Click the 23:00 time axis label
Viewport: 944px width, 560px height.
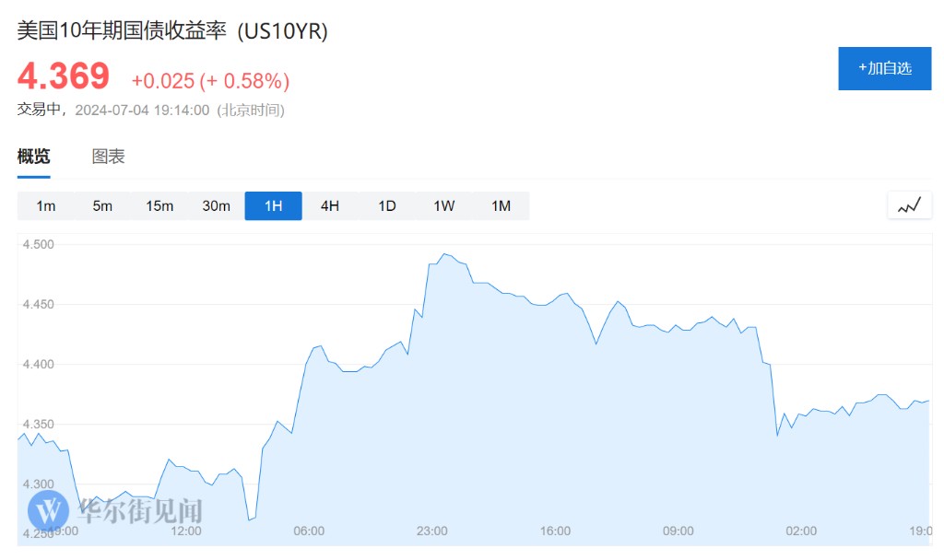click(432, 531)
